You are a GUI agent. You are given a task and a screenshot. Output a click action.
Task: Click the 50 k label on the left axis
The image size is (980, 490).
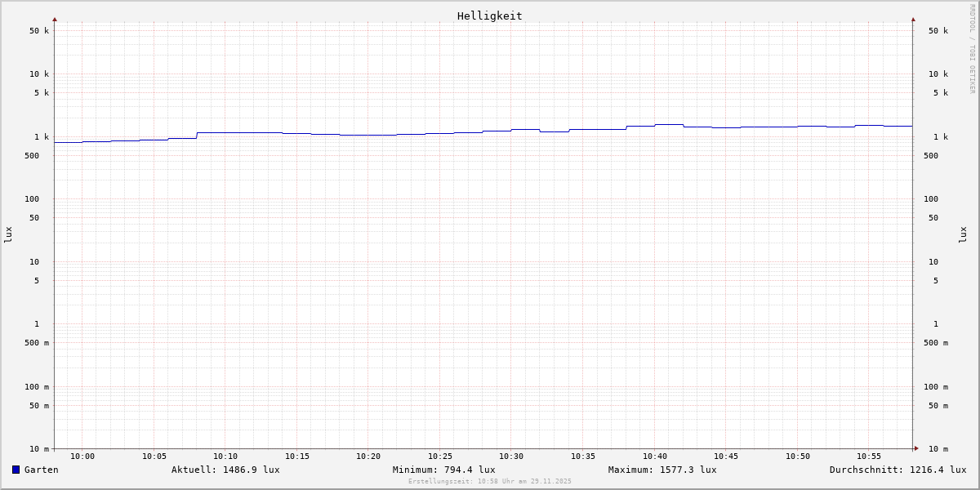point(39,31)
